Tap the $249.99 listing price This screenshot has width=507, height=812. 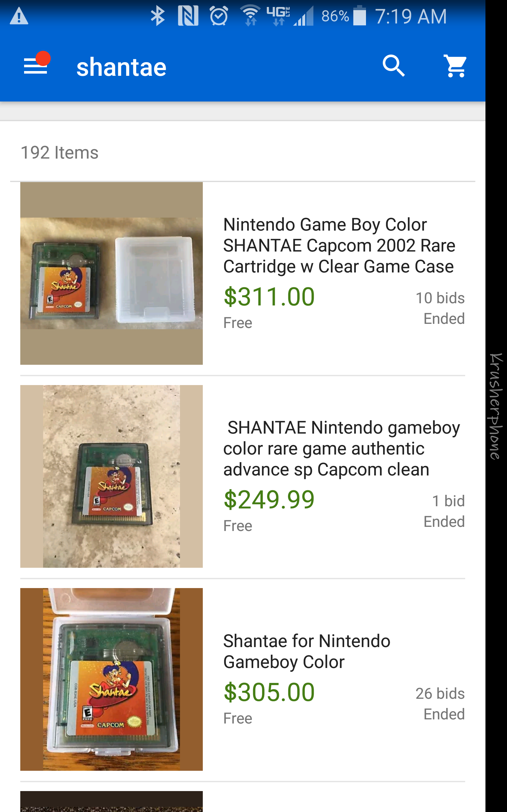(269, 500)
